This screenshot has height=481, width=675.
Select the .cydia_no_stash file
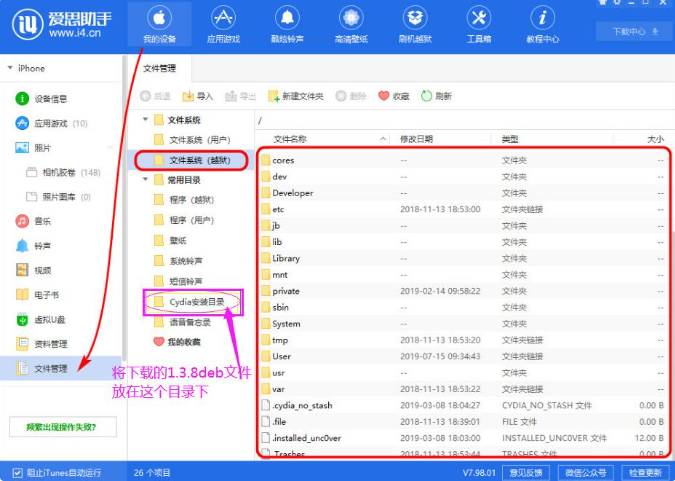click(463, 405)
